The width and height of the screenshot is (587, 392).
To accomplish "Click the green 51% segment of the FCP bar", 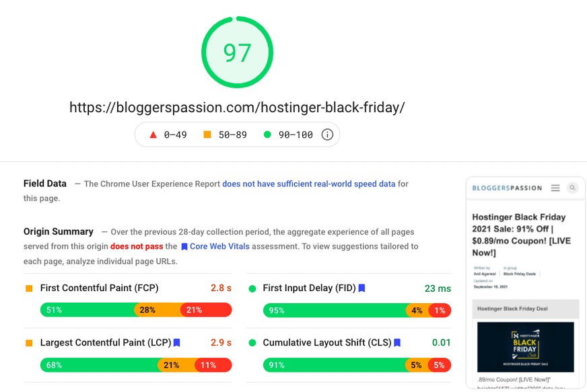I will click(87, 310).
